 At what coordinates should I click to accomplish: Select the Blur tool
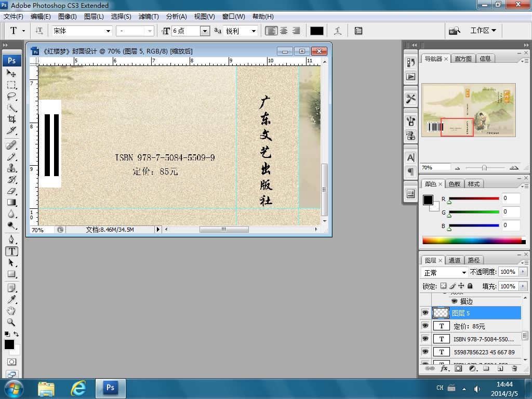coord(11,214)
